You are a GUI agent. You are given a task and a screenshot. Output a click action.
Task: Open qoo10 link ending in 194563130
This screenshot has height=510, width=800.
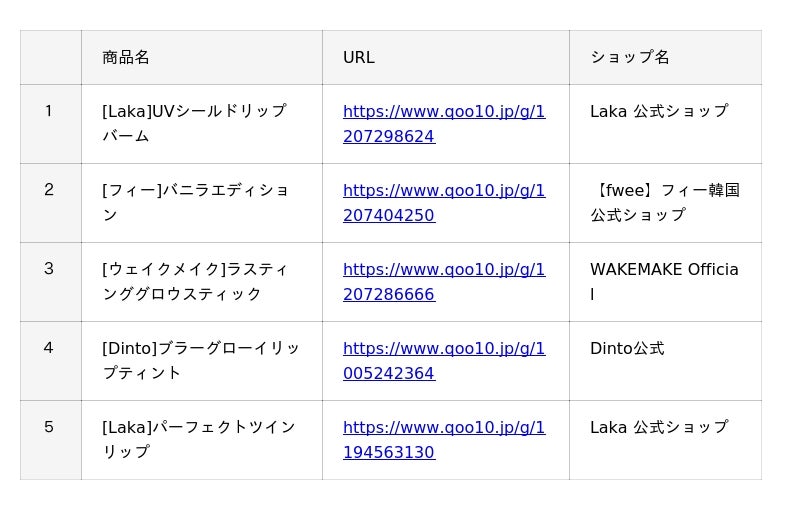[444, 440]
